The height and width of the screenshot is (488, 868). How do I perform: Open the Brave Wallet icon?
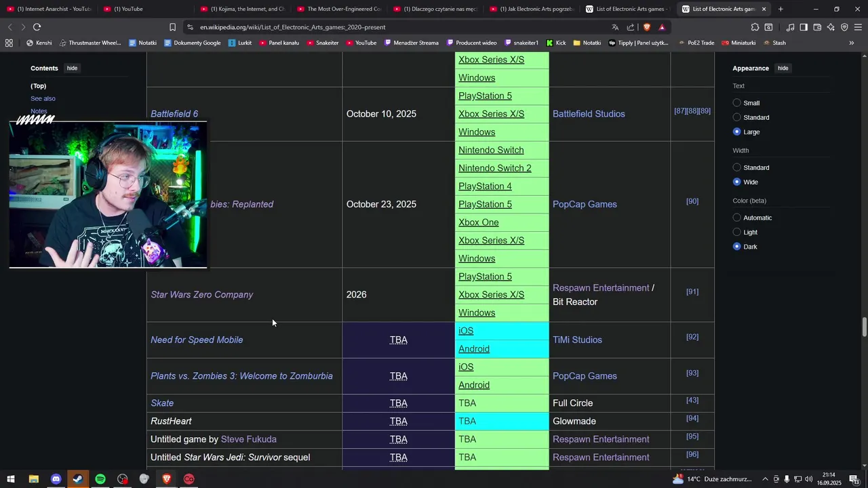[x=817, y=27]
